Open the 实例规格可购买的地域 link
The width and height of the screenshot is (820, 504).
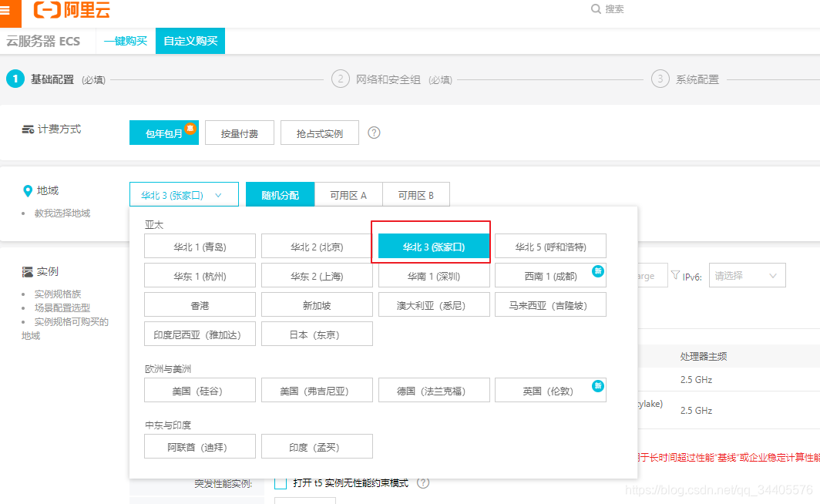coord(65,328)
